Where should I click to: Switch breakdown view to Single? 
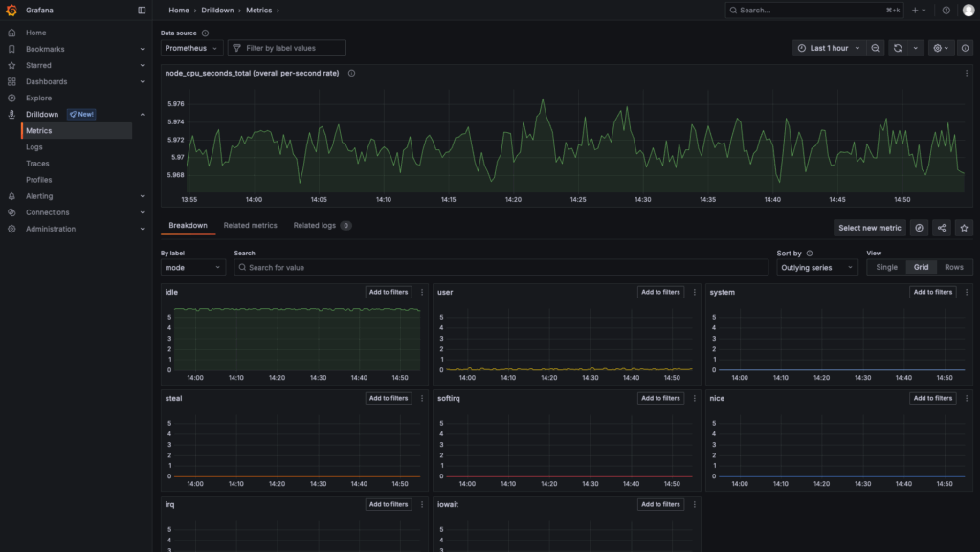pyautogui.click(x=886, y=267)
